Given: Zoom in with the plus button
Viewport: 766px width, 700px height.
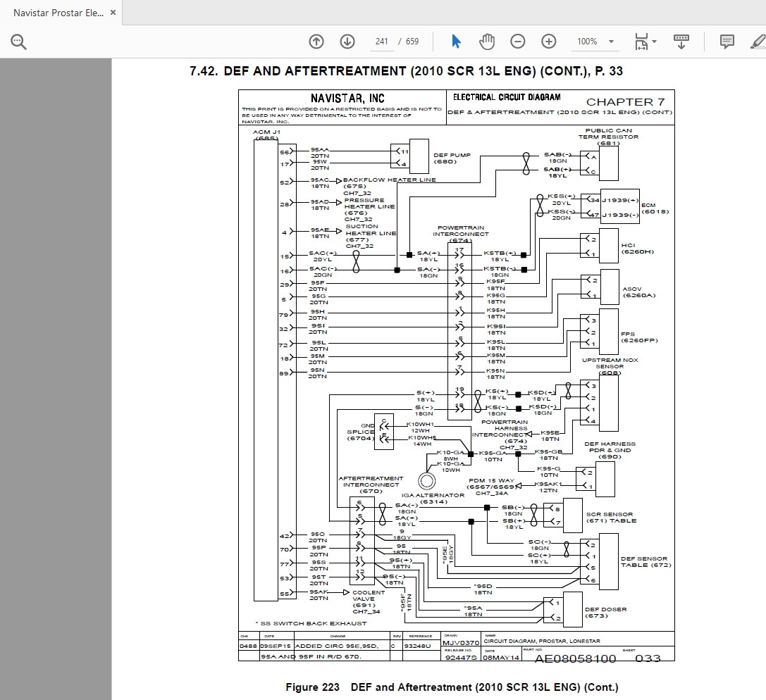Looking at the screenshot, I should [x=549, y=42].
